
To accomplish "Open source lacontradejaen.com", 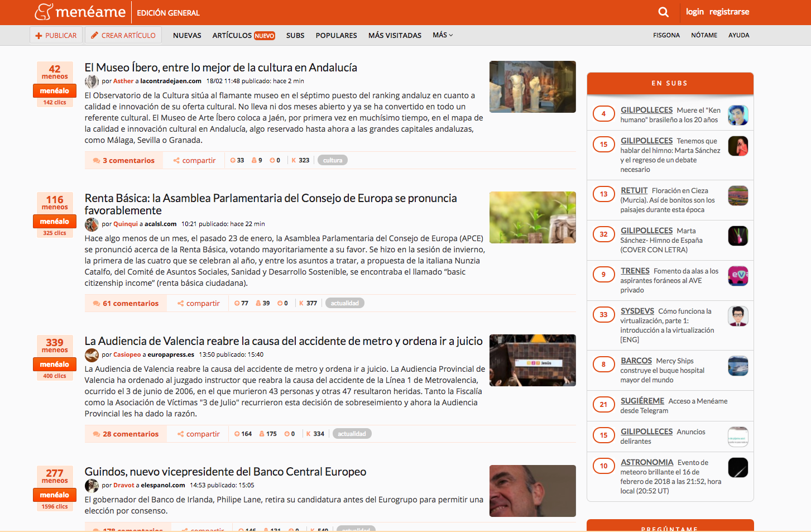I will click(x=171, y=81).
